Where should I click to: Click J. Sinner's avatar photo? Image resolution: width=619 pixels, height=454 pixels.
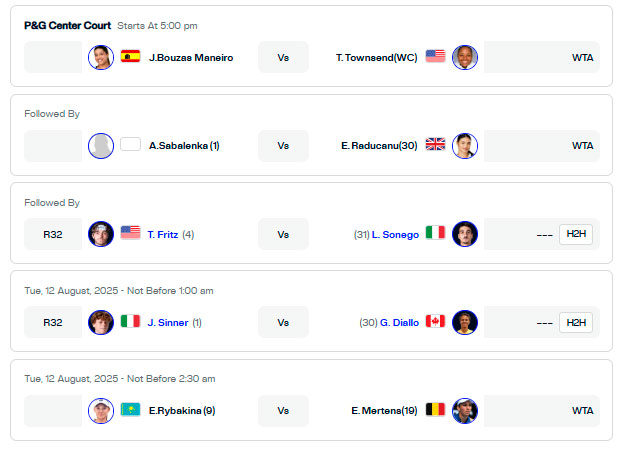[101, 323]
